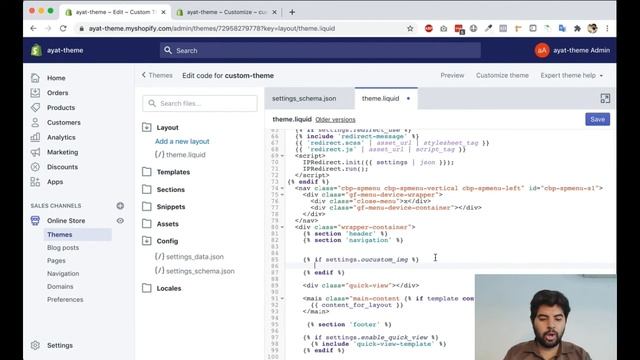Open Online Store channel
This screenshot has height=360, width=640.
[x=66, y=220]
